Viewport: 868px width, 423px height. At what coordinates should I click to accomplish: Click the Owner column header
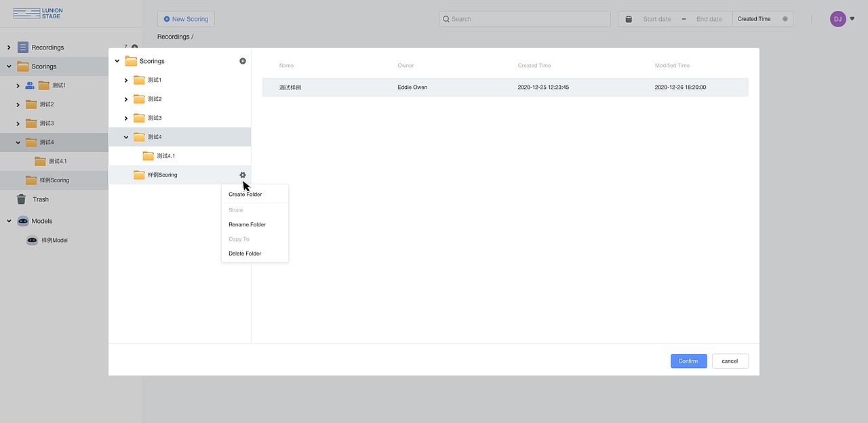coord(406,66)
